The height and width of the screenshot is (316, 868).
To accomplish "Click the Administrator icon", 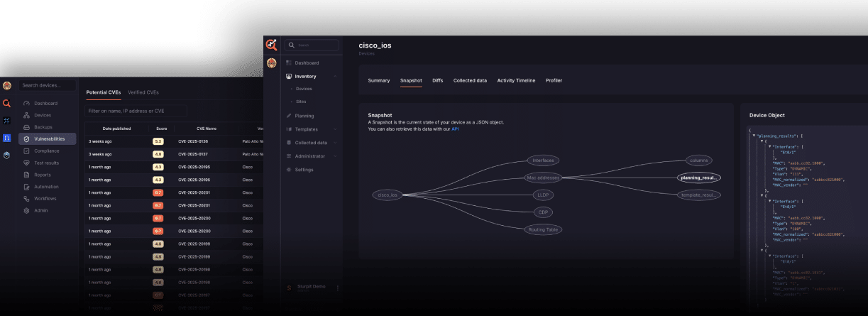I will tap(289, 156).
